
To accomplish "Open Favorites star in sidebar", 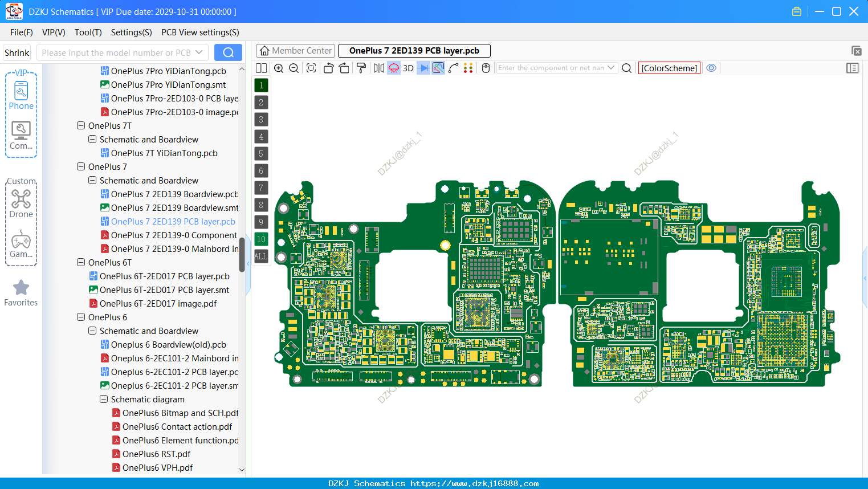I will pos(21,293).
